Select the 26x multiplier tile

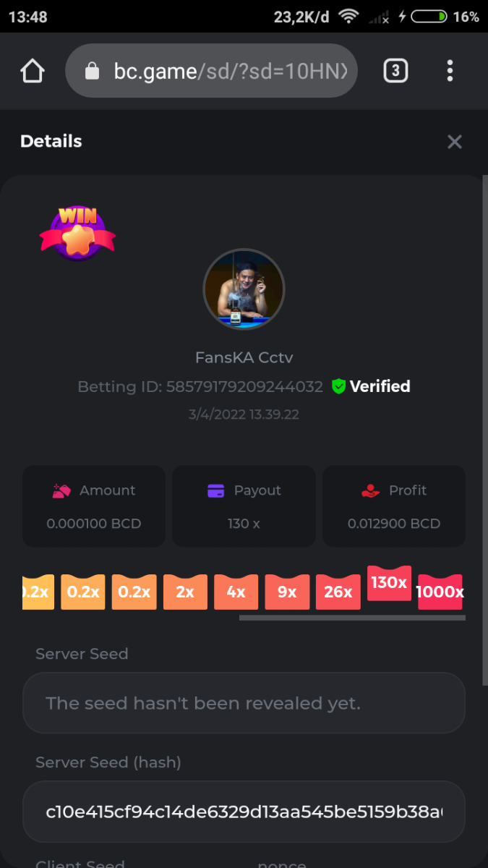(x=338, y=592)
